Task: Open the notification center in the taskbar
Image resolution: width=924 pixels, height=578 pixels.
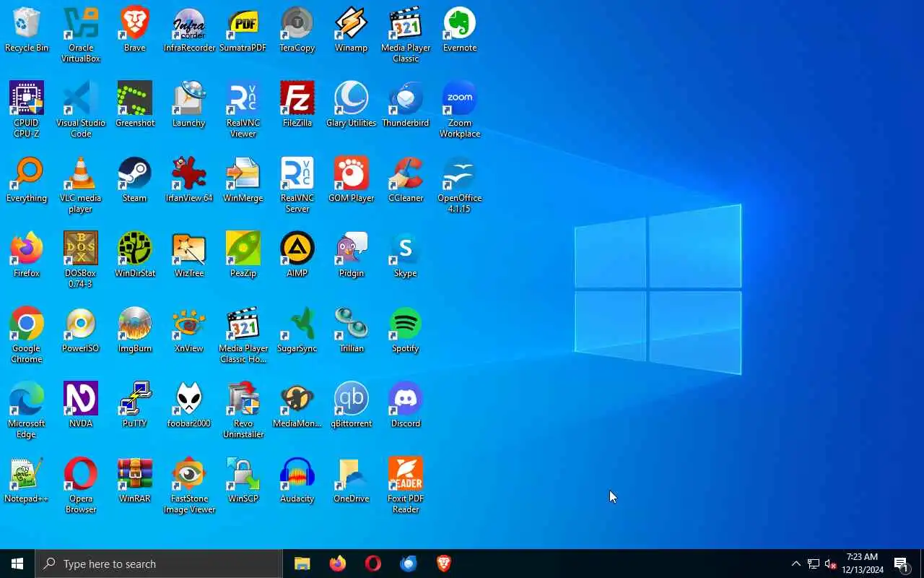Action: coord(901,564)
